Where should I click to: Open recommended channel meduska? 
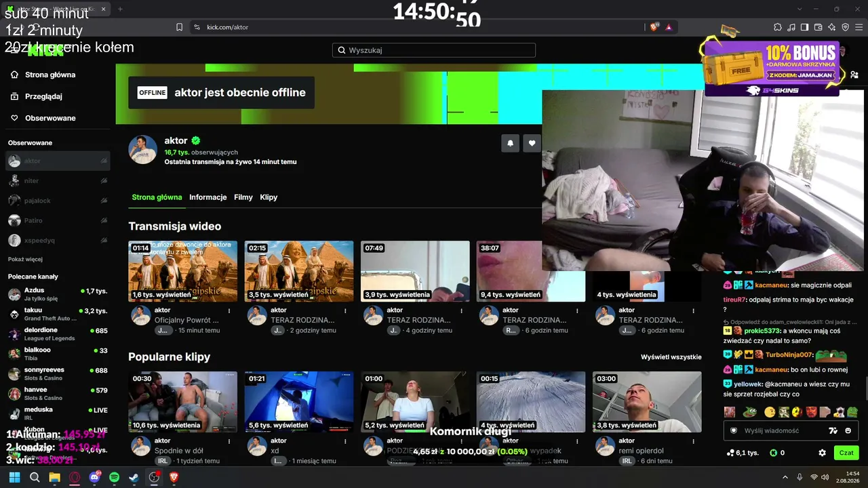tap(58, 413)
